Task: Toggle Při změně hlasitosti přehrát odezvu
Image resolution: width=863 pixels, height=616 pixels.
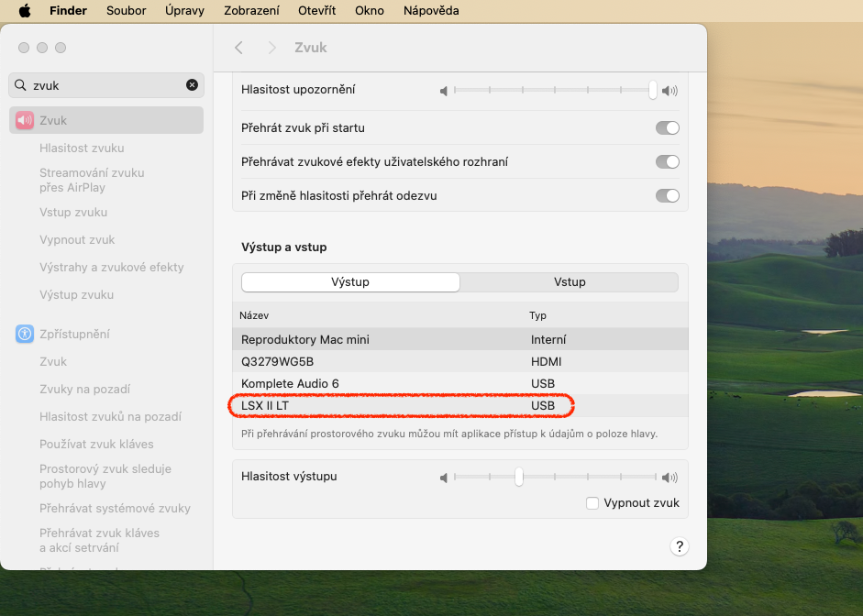Action: pyautogui.click(x=668, y=195)
